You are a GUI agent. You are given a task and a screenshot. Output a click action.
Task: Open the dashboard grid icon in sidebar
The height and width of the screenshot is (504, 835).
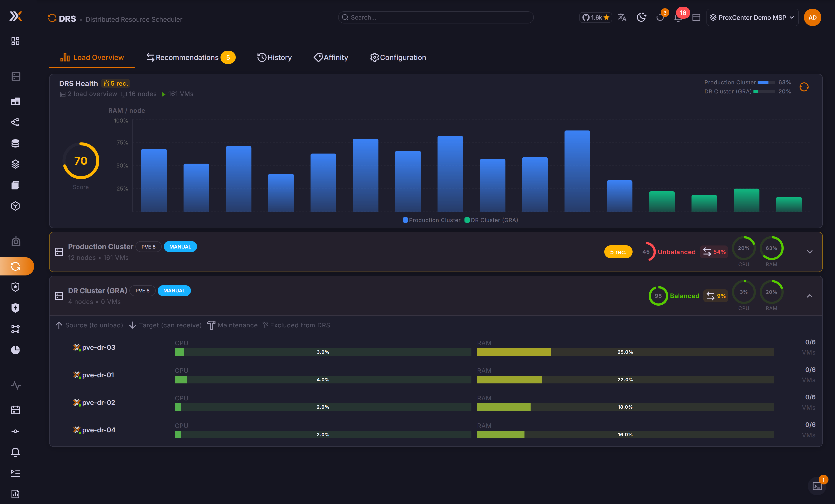pyautogui.click(x=15, y=41)
